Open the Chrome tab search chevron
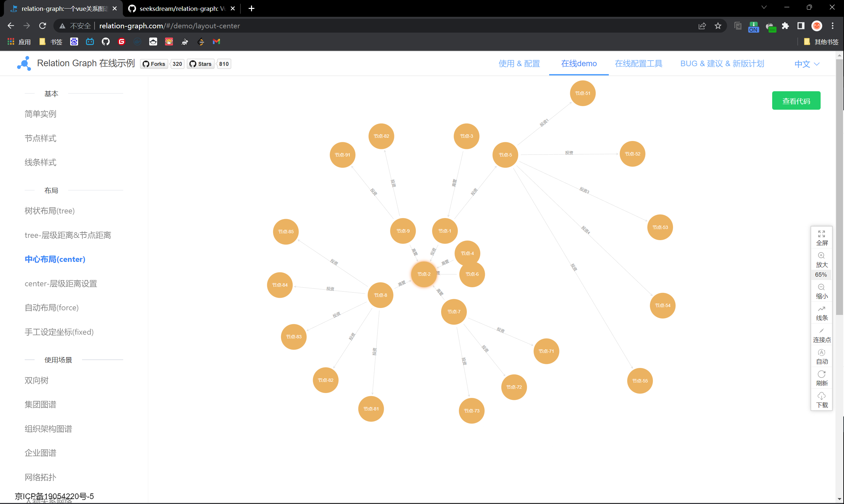 [x=764, y=8]
